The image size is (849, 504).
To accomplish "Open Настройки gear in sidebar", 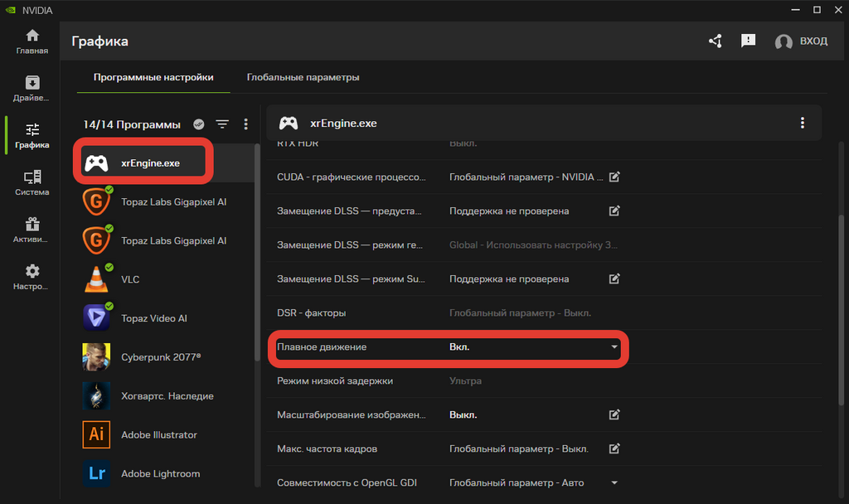I will [x=32, y=277].
